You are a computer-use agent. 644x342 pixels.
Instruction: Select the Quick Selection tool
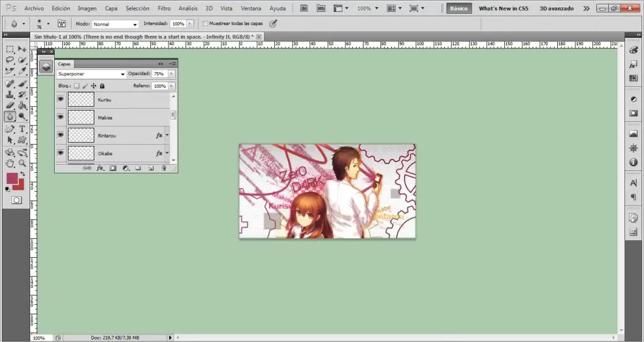(x=22, y=60)
